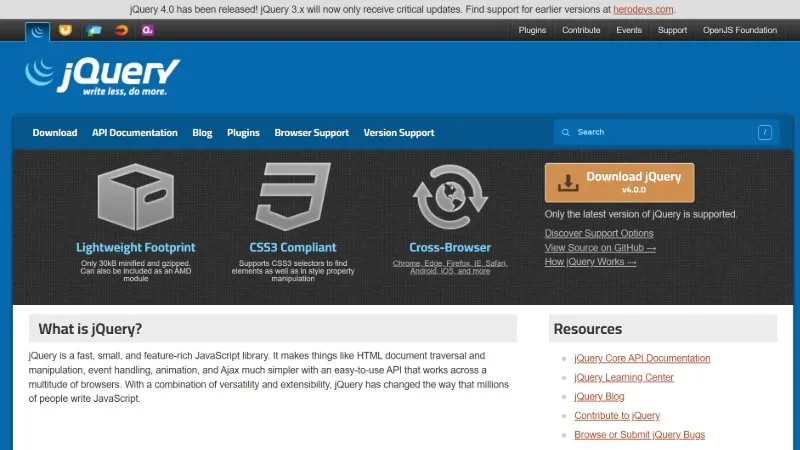Open jQuery Core API Documentation link
Screen dimensions: 800x450
coord(642,358)
